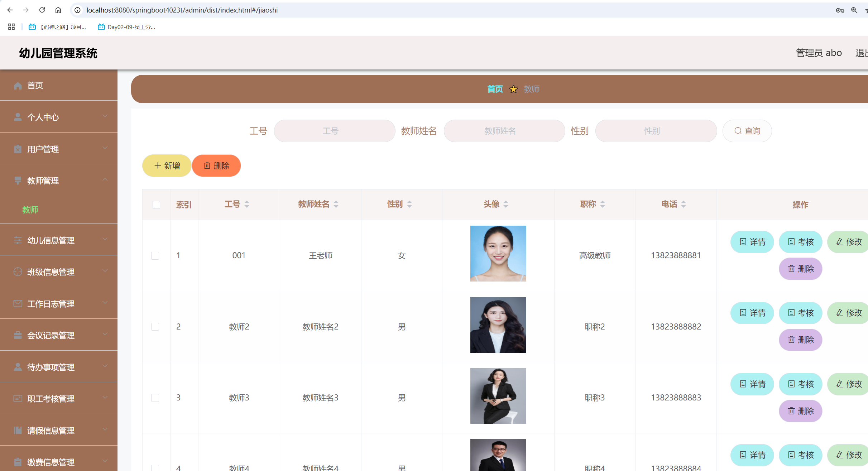
Task: Focus the 性别 search input field
Action: point(656,131)
